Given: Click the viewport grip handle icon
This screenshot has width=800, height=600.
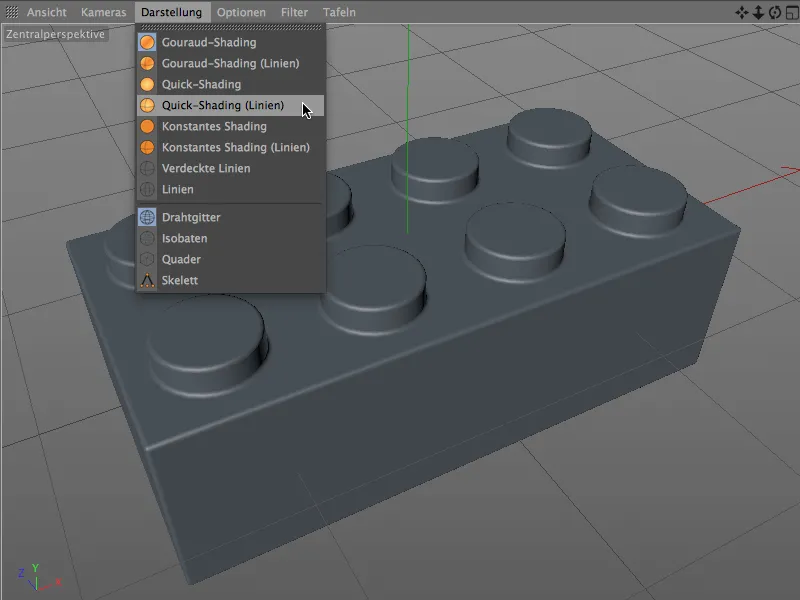Looking at the screenshot, I should [11, 12].
